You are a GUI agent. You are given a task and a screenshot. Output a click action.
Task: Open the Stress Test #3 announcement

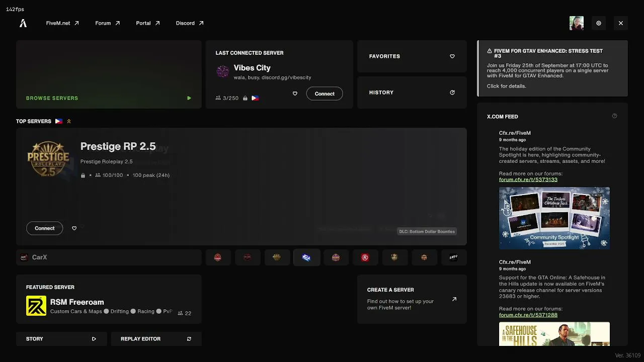point(553,68)
